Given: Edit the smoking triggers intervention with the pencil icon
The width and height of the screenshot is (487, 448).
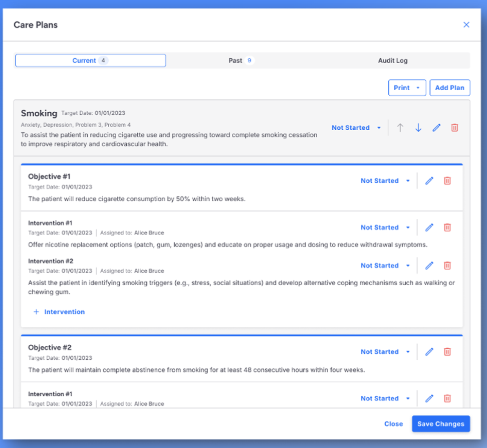Looking at the screenshot, I should click(x=429, y=266).
